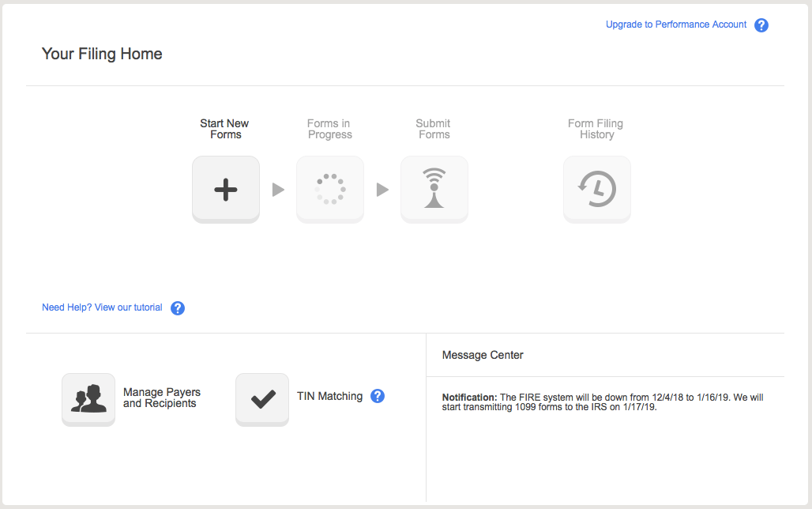Viewport: 812px width, 509px height.
Task: Open the TIN Matching checkmark icon
Action: pos(262,399)
